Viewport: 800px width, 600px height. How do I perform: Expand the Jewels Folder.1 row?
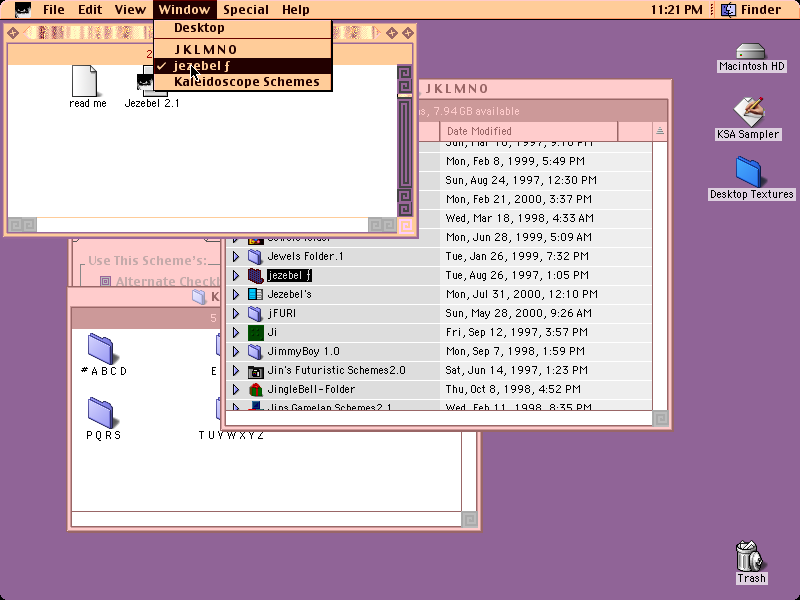pyautogui.click(x=236, y=256)
